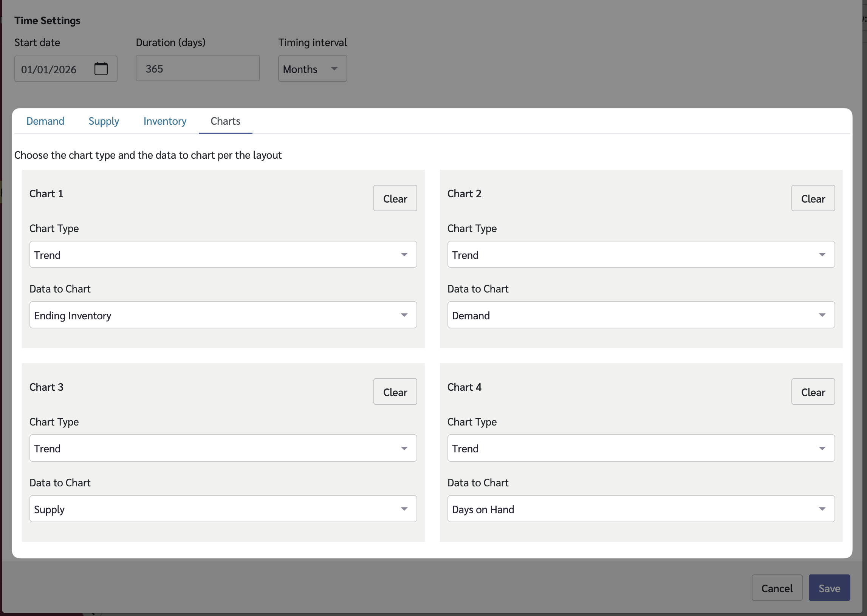Screen dimensions: 867x616
Task: Clear the Chart 3 configuration
Action: 395,392
